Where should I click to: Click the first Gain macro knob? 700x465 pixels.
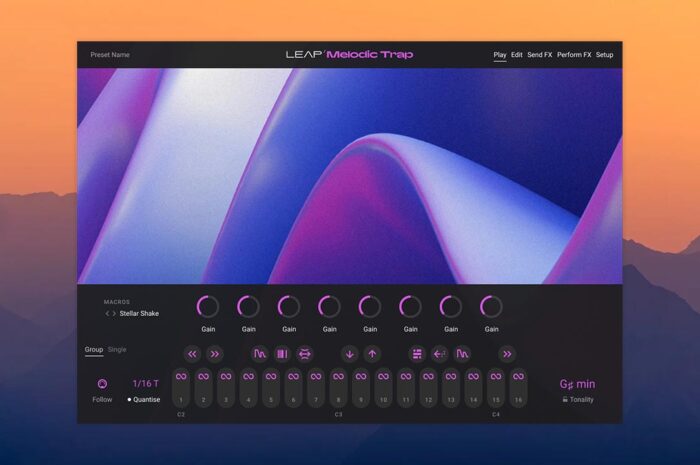tap(208, 307)
